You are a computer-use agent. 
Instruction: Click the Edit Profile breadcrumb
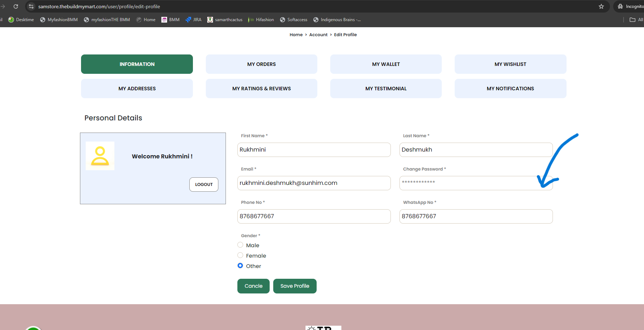(345, 35)
